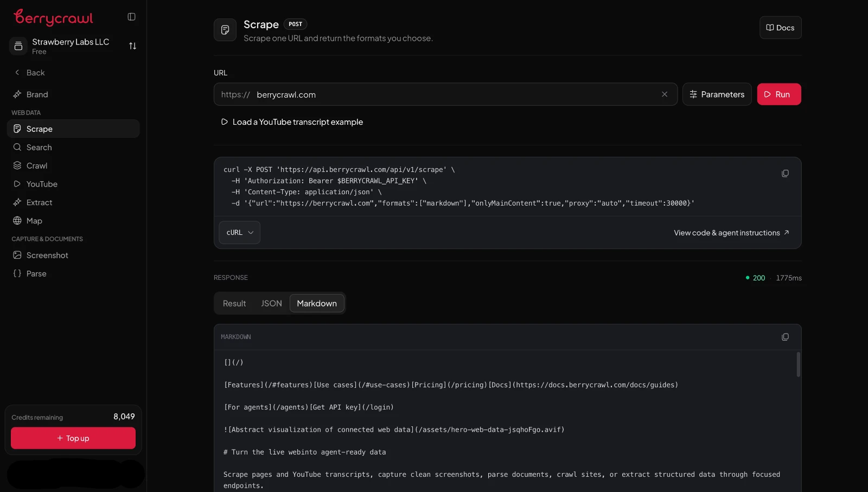Click the RESPONSE section label
Image resolution: width=868 pixels, height=492 pixels.
point(231,278)
